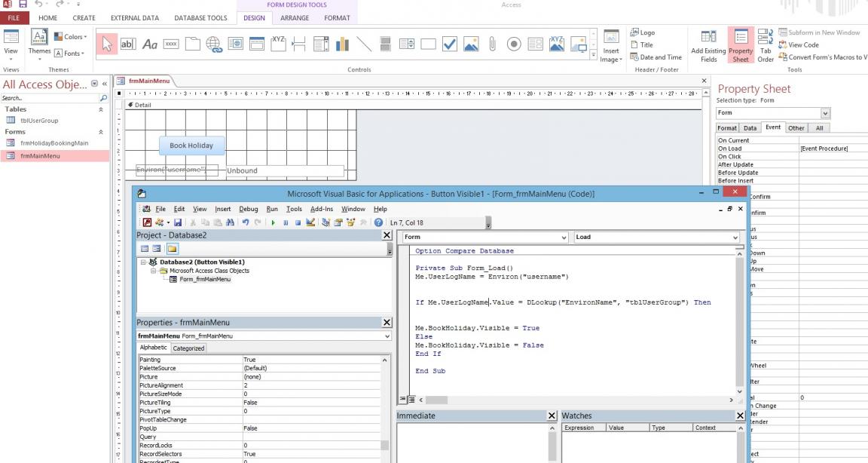Screen dimensions: 868x463
Task: Switch to Categorized properties tab
Action: pyautogui.click(x=188, y=348)
